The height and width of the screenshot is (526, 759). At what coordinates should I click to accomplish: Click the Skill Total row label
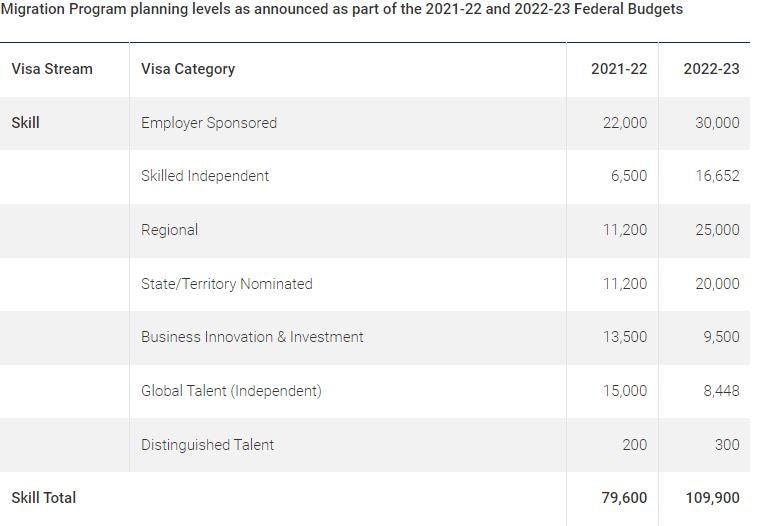[44, 497]
